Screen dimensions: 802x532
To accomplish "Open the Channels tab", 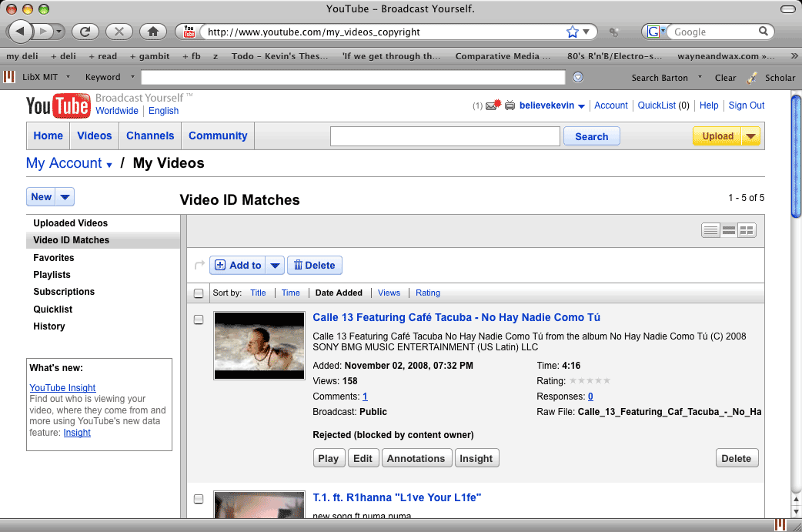I will click(x=150, y=136).
